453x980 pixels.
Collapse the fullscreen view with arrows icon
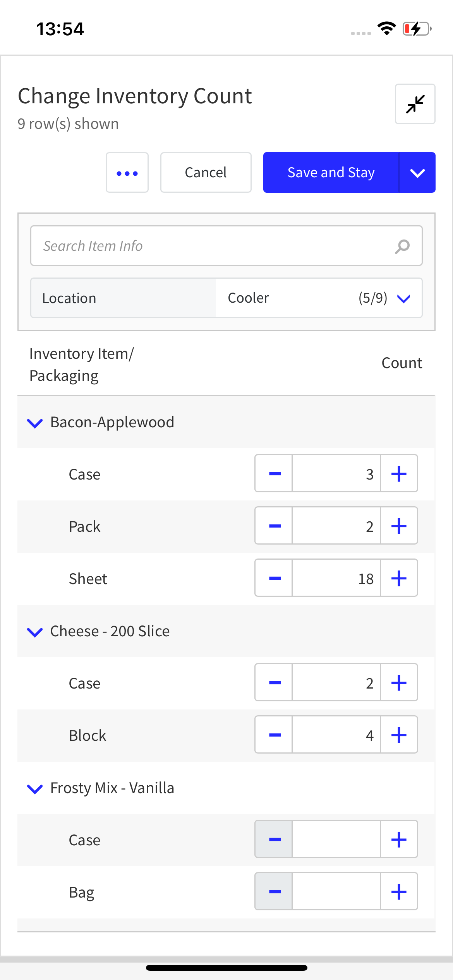tap(415, 104)
